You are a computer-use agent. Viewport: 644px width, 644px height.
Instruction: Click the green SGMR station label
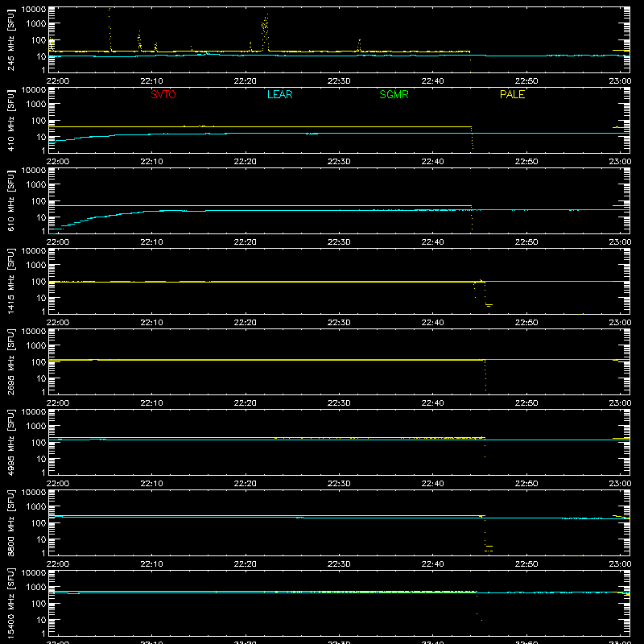point(394,94)
